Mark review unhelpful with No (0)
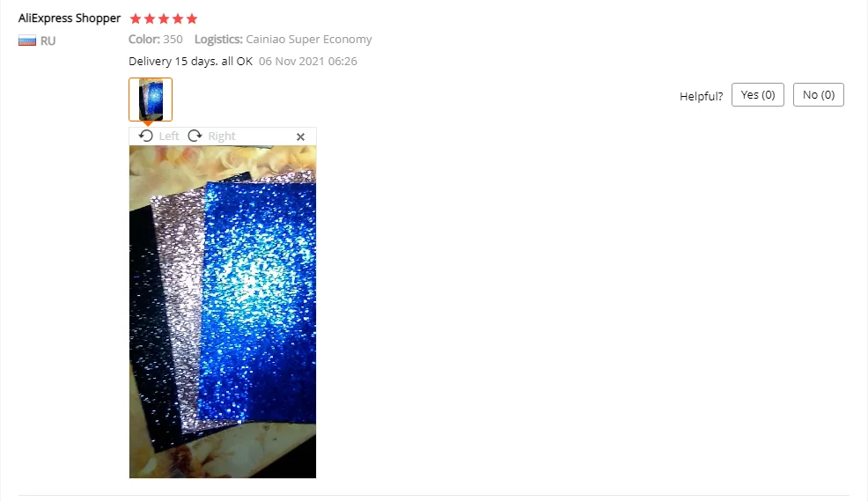Screen dimensions: 868x502 818,95
